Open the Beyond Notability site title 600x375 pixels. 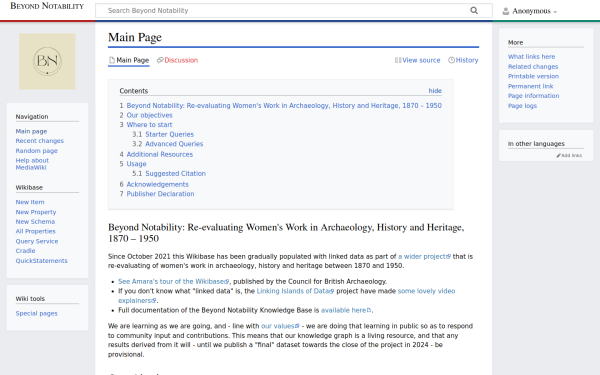click(x=47, y=6)
